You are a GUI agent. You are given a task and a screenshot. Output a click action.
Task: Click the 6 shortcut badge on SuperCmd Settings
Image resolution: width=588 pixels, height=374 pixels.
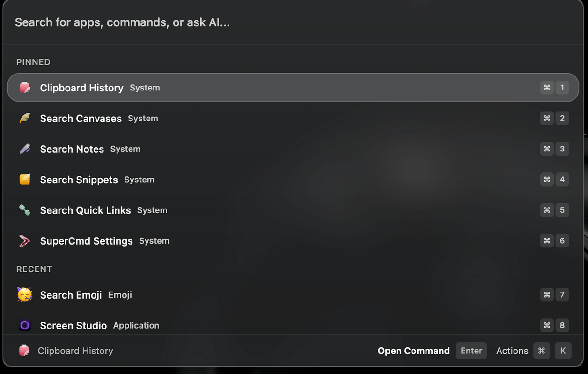point(562,241)
